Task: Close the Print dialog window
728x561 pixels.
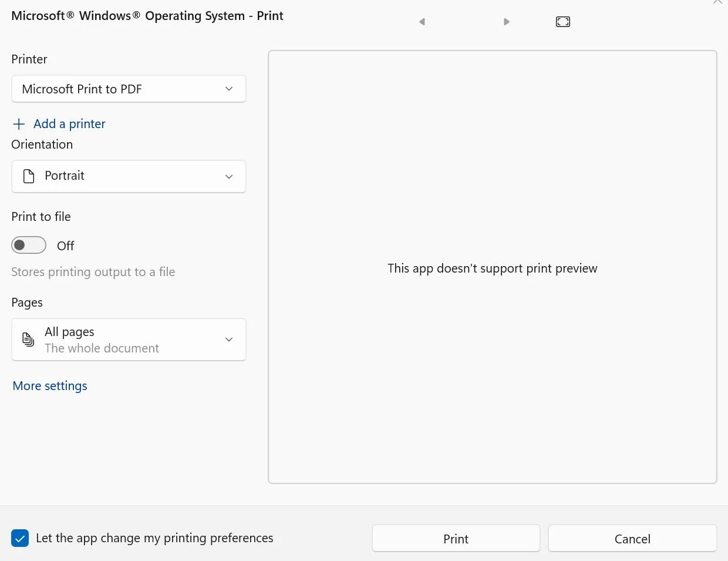Action: [717, 2]
